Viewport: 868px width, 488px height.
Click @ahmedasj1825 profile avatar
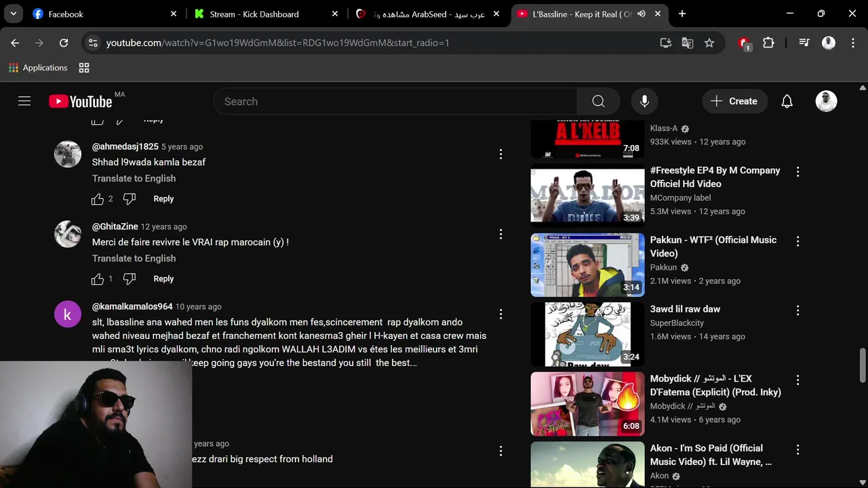(x=68, y=154)
